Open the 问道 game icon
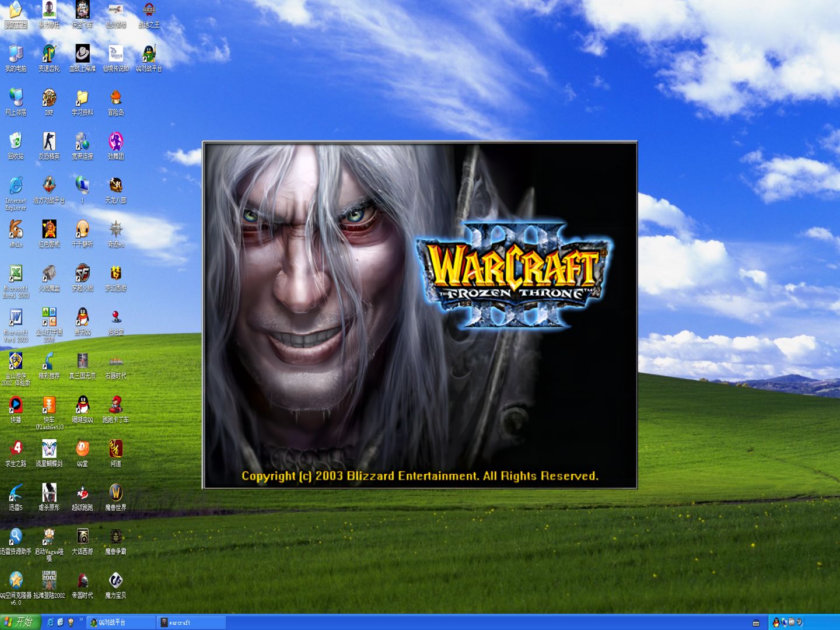The width and height of the screenshot is (840, 630). (116, 449)
